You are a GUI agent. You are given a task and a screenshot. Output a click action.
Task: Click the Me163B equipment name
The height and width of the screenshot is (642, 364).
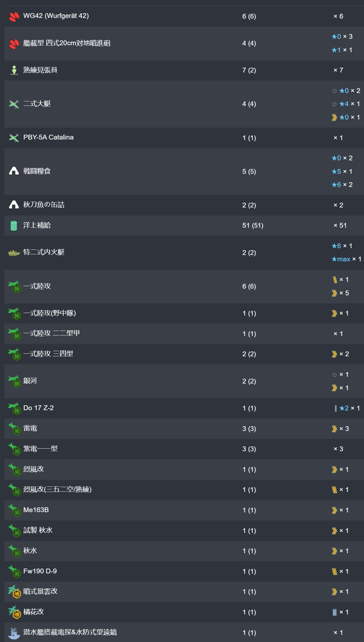click(36, 510)
